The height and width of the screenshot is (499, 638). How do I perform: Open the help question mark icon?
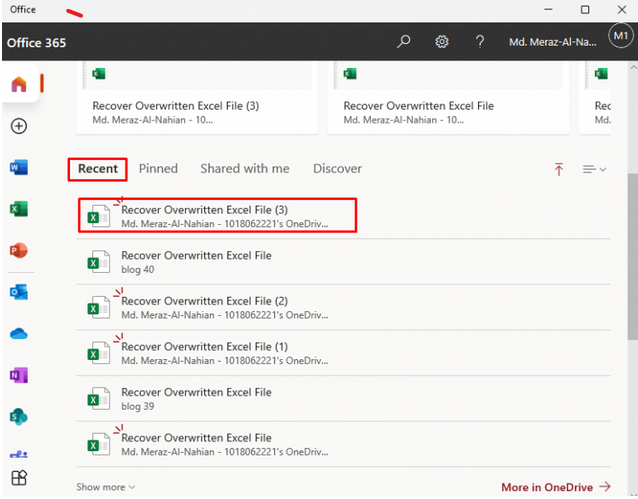tap(480, 42)
